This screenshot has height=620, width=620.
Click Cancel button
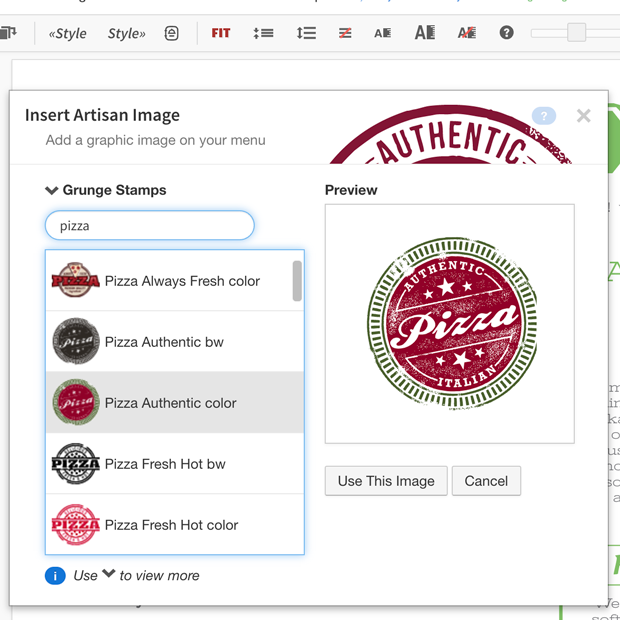tap(486, 481)
